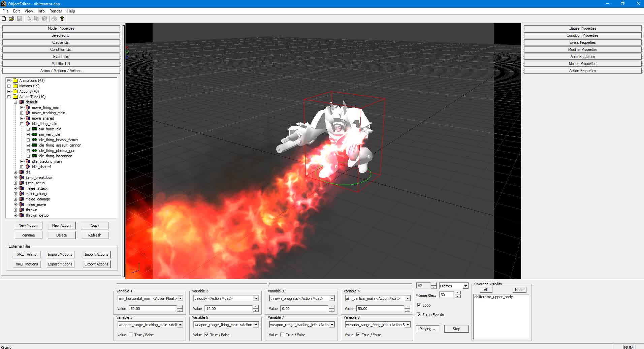Click the Clause Properties panel header
This screenshot has width=644, height=349.
pyautogui.click(x=582, y=28)
